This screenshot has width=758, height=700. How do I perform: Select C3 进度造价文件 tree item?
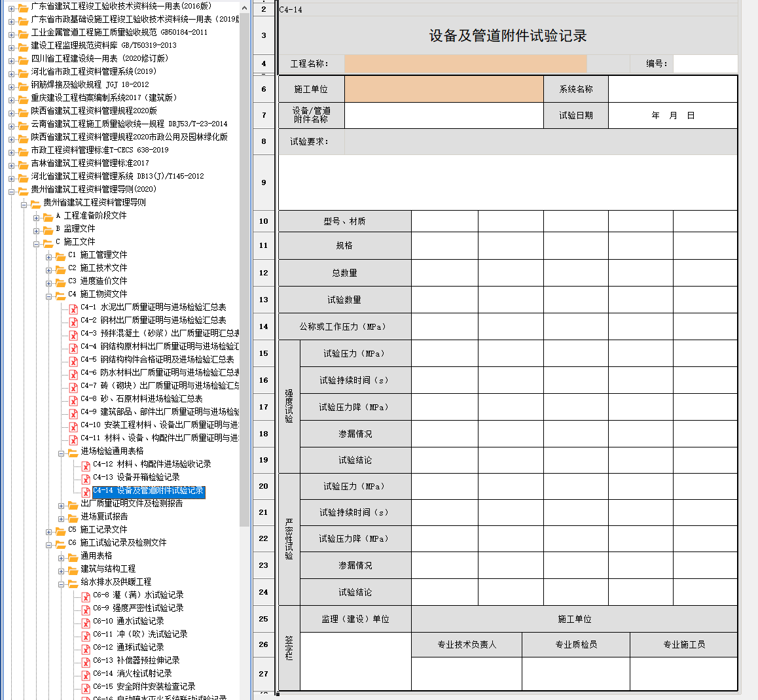tap(98, 281)
